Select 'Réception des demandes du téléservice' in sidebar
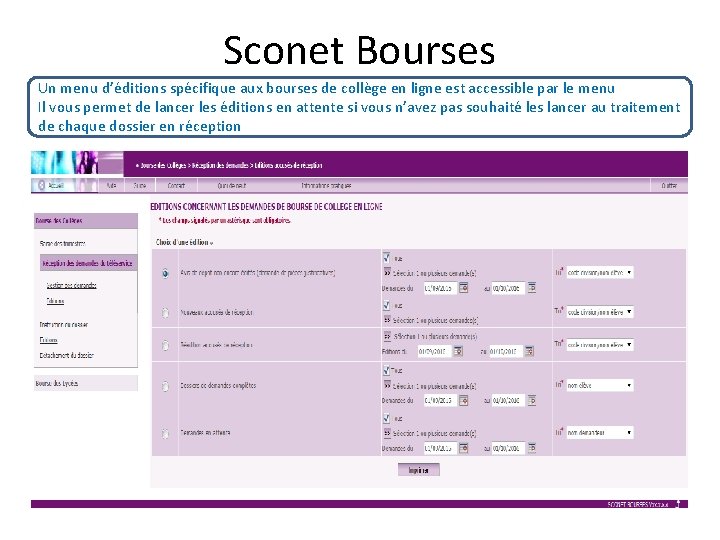The image size is (720, 540). coord(88,263)
